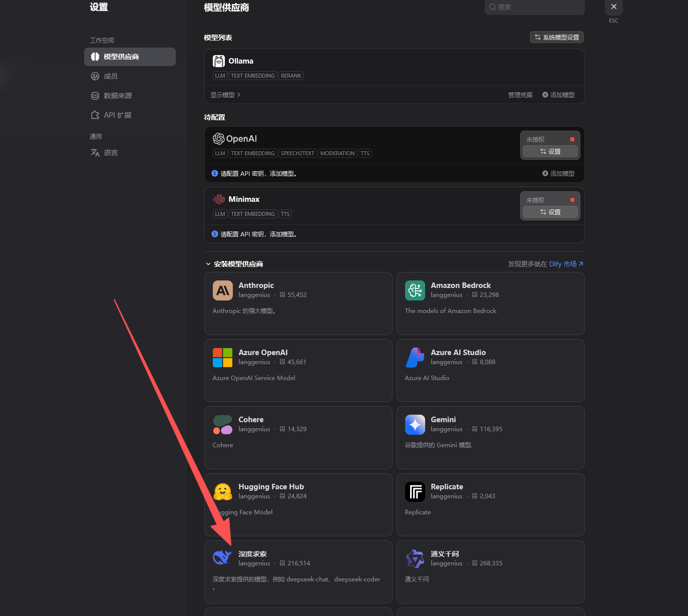Open the 模型供应商 settings section

point(130,57)
